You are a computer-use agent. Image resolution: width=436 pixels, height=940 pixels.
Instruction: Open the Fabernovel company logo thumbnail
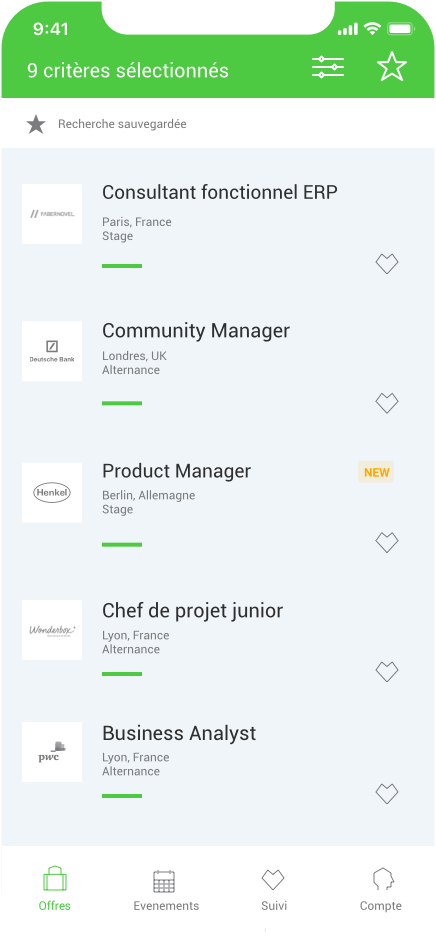[52, 214]
